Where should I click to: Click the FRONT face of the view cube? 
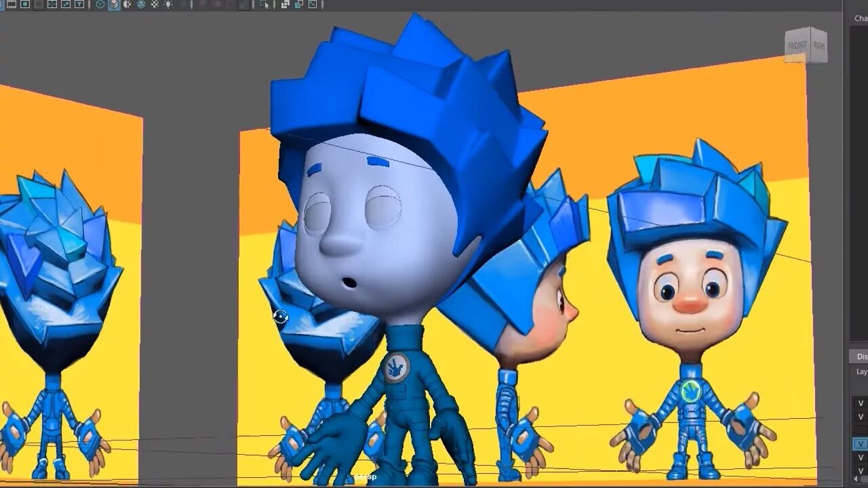click(797, 45)
